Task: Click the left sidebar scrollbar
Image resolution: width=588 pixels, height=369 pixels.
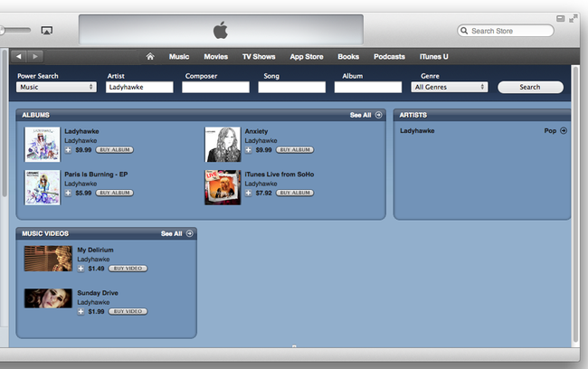Action: click(5, 123)
